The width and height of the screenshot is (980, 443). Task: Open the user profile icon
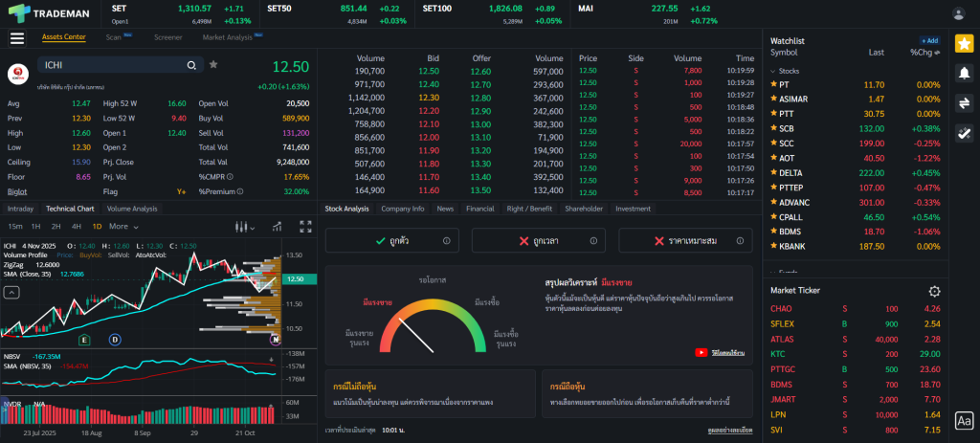[x=959, y=13]
